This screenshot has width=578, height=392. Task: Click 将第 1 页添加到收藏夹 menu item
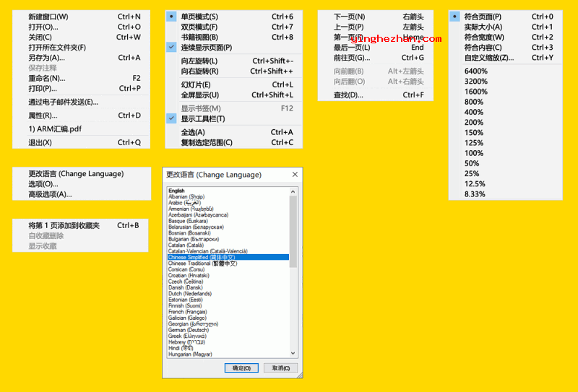point(64,226)
